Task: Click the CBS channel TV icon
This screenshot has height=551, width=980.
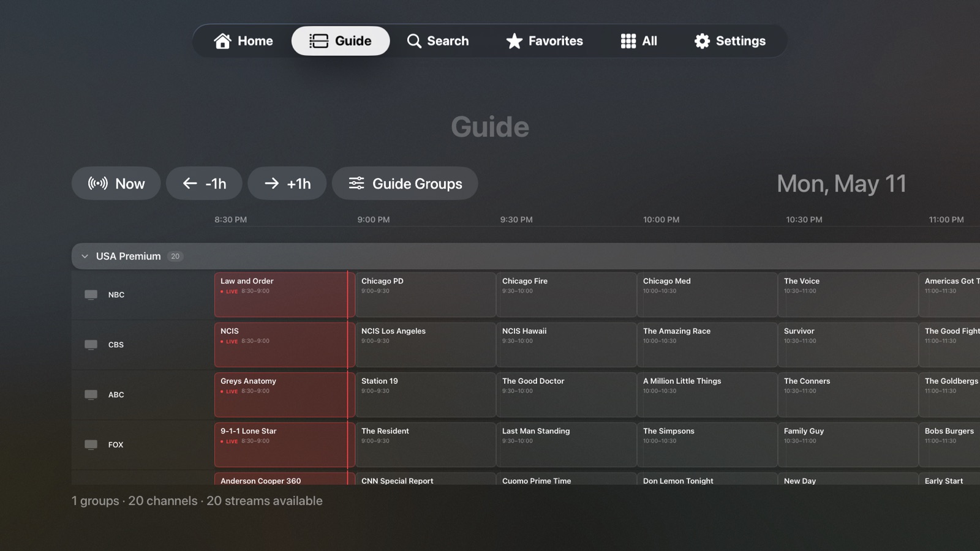Action: tap(91, 345)
